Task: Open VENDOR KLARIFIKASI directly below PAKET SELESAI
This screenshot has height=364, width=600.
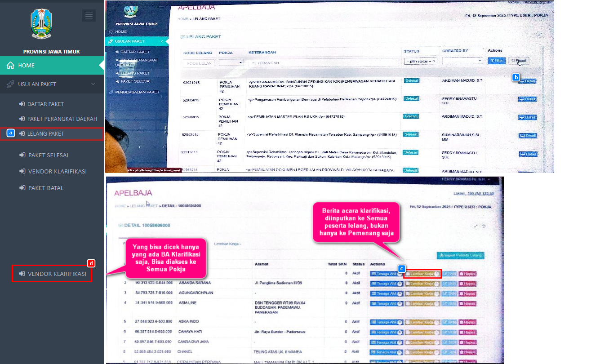Action: (x=53, y=171)
